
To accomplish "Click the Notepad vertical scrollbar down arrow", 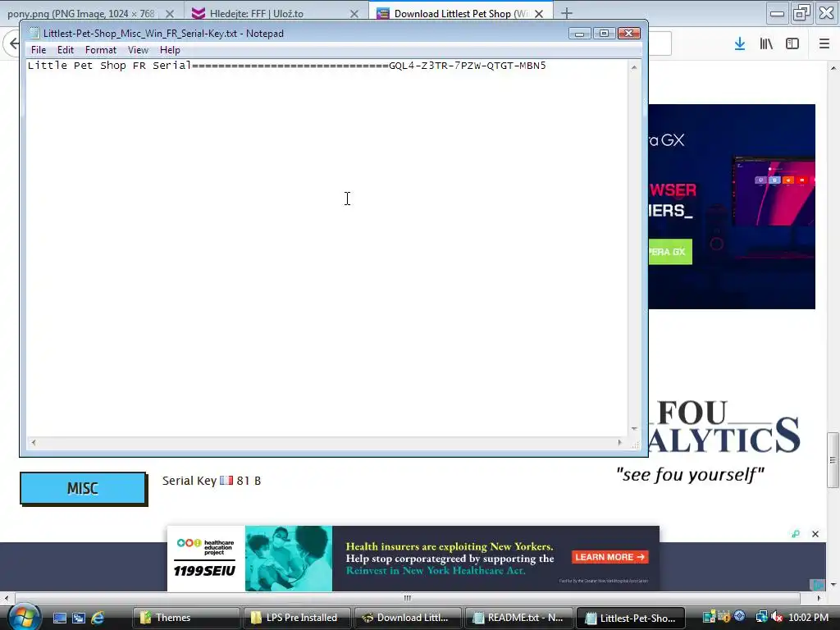I will (634, 428).
